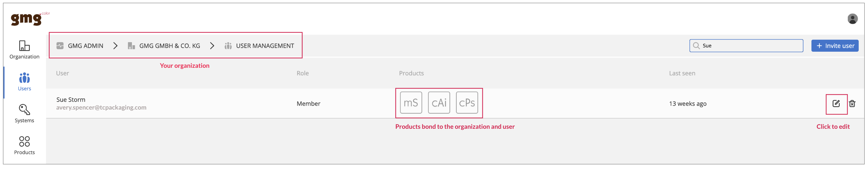The width and height of the screenshot is (868, 169).
Task: Focus the search field containing Sue
Action: pos(746,46)
